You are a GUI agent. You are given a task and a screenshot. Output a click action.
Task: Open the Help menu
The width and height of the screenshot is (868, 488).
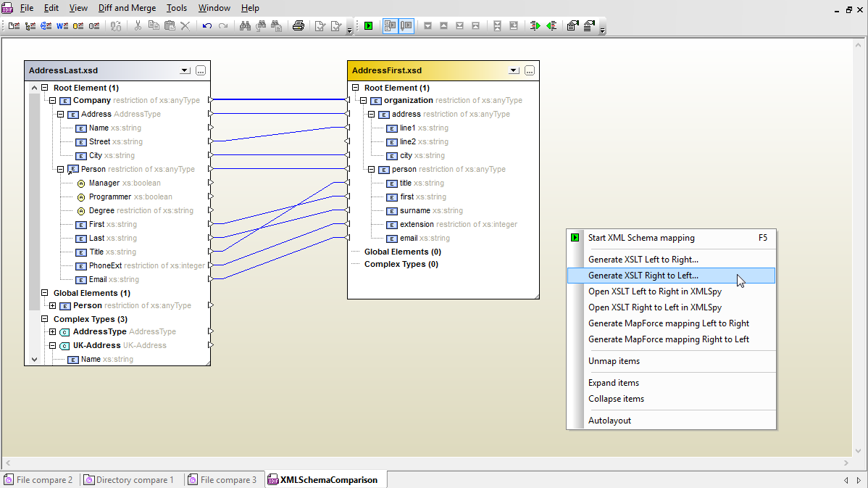(x=250, y=8)
